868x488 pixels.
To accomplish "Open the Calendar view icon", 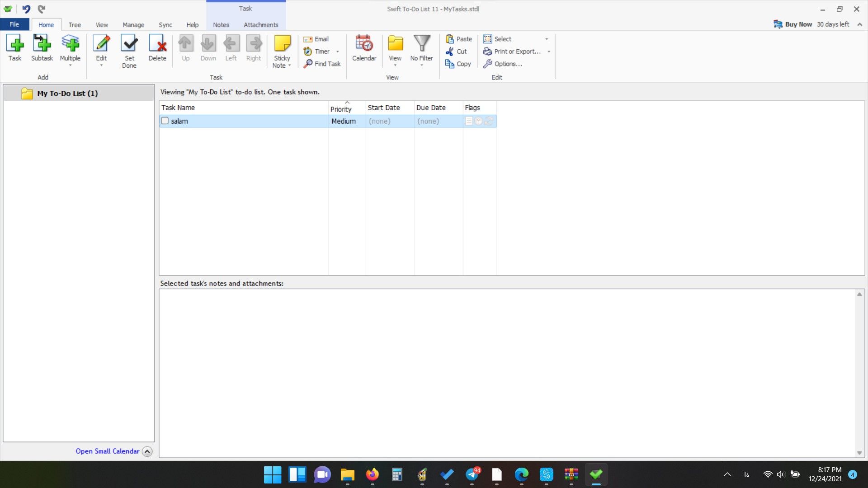I will [x=364, y=48].
